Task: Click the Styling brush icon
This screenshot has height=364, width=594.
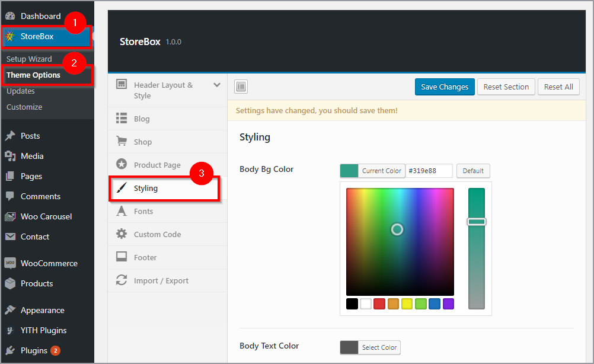Action: (x=122, y=187)
